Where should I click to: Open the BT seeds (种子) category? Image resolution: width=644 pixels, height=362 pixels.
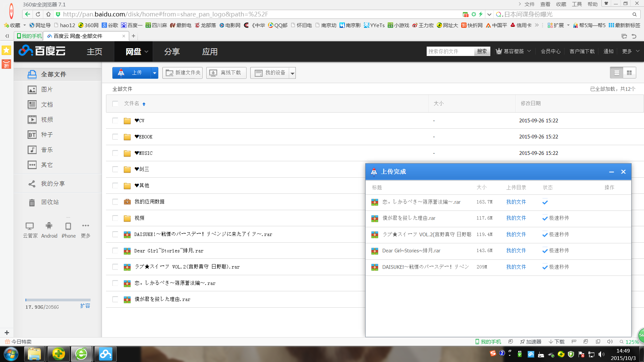47,135
